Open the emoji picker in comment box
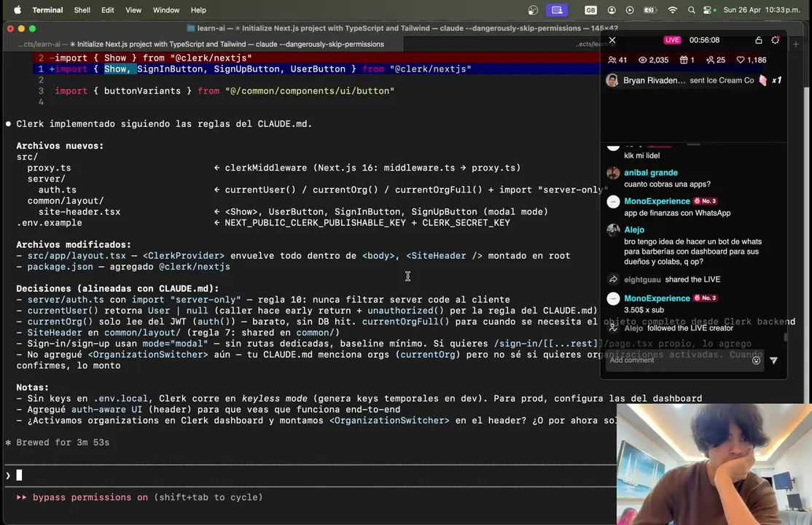This screenshot has width=812, height=525. [x=756, y=360]
